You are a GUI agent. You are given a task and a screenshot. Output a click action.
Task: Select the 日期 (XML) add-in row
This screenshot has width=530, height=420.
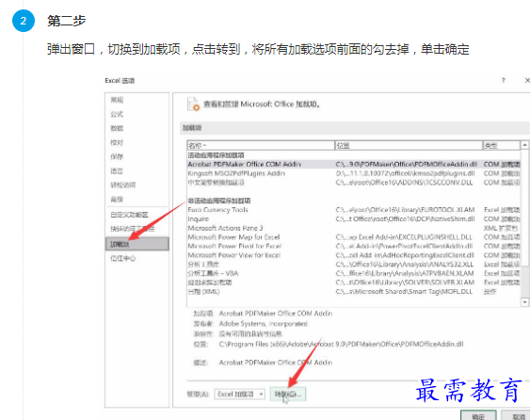(354, 292)
